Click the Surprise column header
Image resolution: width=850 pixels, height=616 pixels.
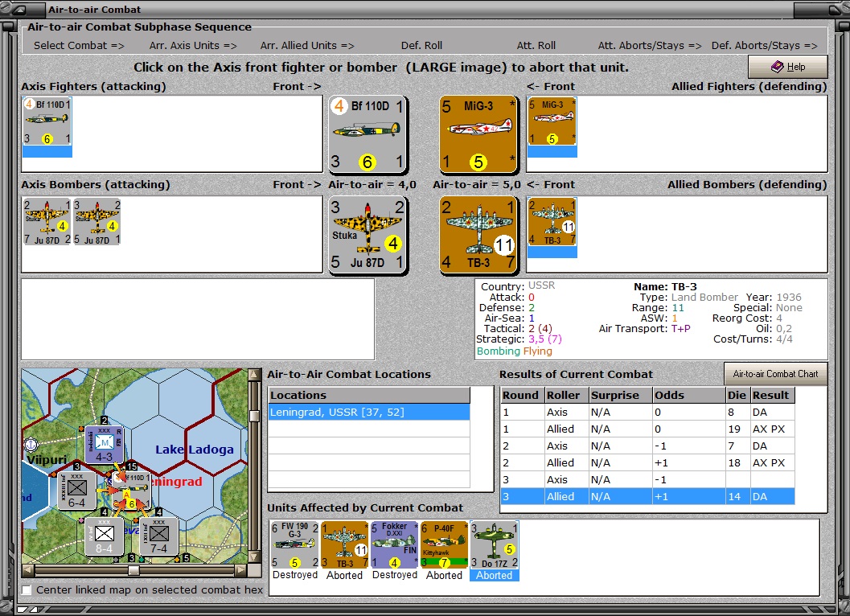coord(621,395)
